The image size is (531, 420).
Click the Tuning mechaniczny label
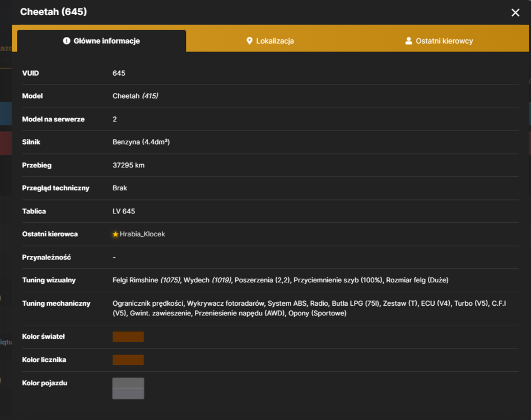pos(56,304)
